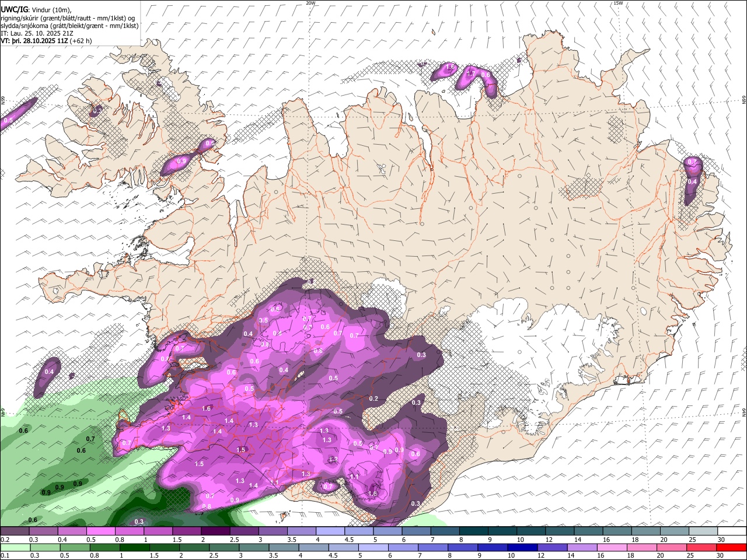Select the 'IT: Lau. 25. 10. 2025 21Z' line
This screenshot has height=560, width=747.
(37, 33)
